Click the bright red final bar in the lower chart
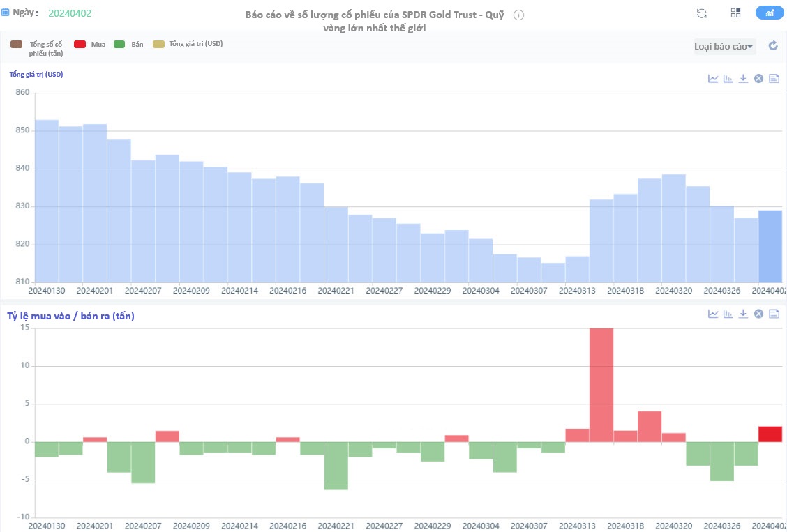 pyautogui.click(x=770, y=434)
